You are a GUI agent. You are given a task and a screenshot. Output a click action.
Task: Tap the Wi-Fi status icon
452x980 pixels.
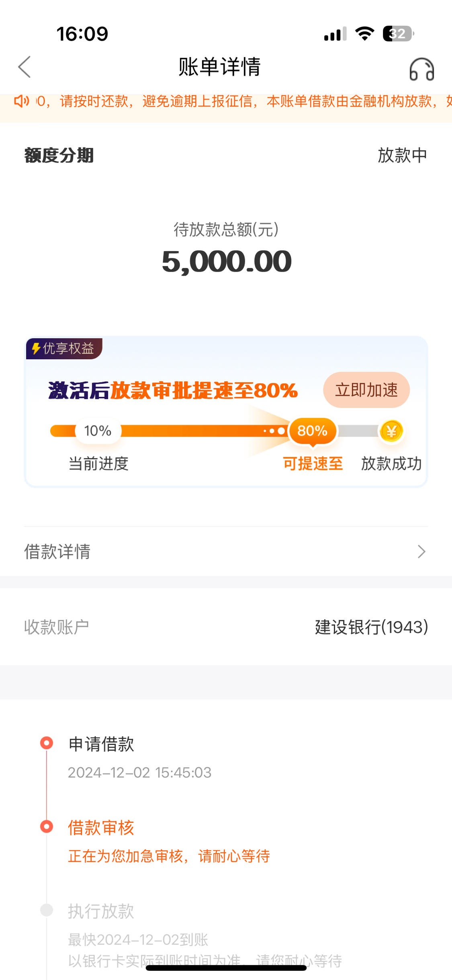(x=365, y=34)
